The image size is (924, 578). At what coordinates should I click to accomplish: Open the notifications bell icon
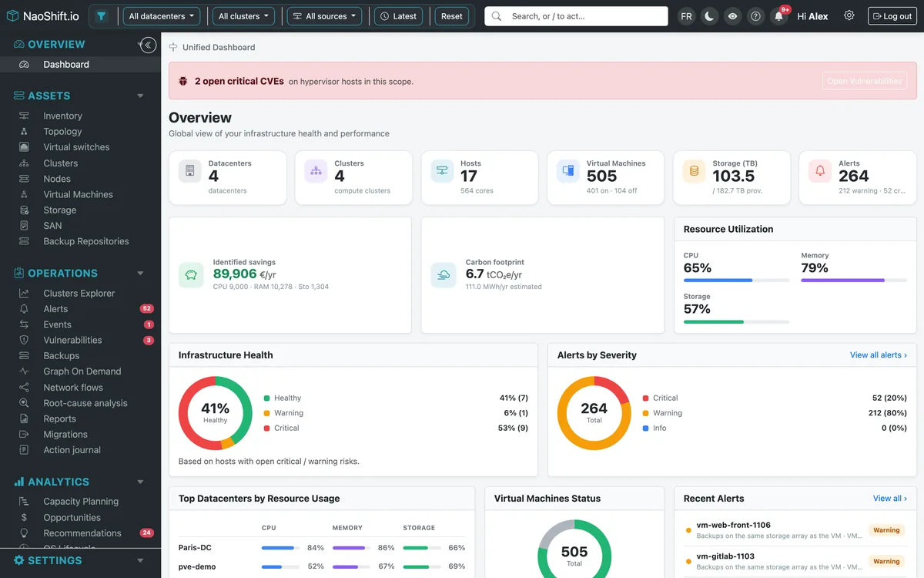(x=779, y=16)
